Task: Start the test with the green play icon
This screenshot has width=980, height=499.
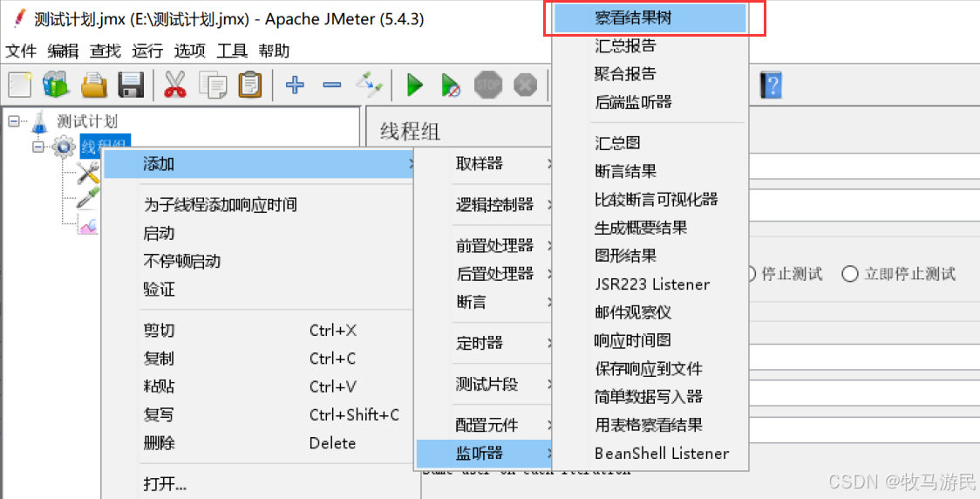Action: (x=414, y=85)
